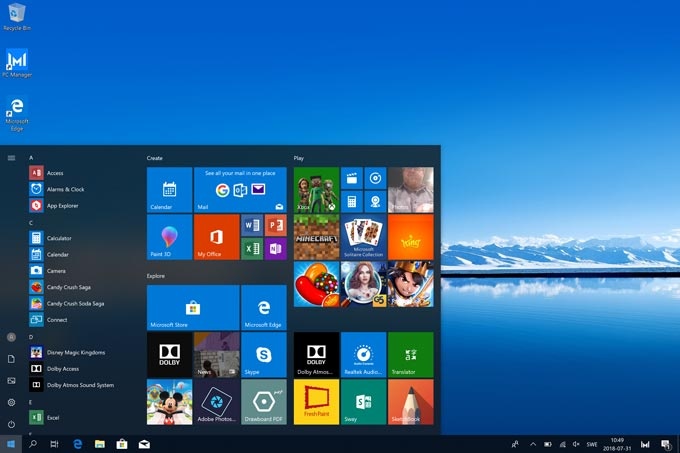Launch Microsoft Solitaire Collection tile
Screen dimensions: 680x453
pos(363,237)
